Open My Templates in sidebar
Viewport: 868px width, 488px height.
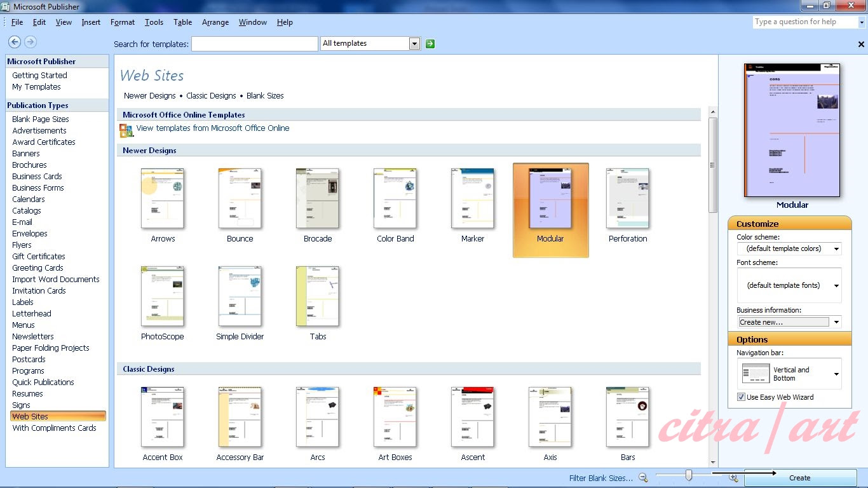[x=36, y=86]
